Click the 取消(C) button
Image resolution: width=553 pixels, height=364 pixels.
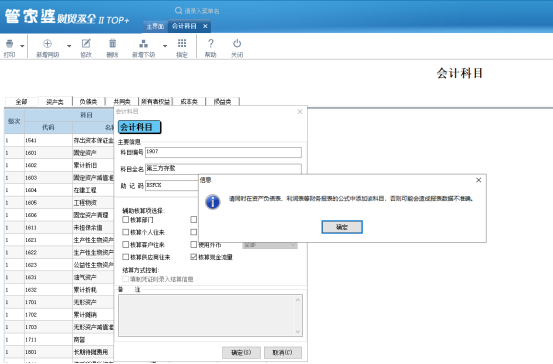pos(283,352)
